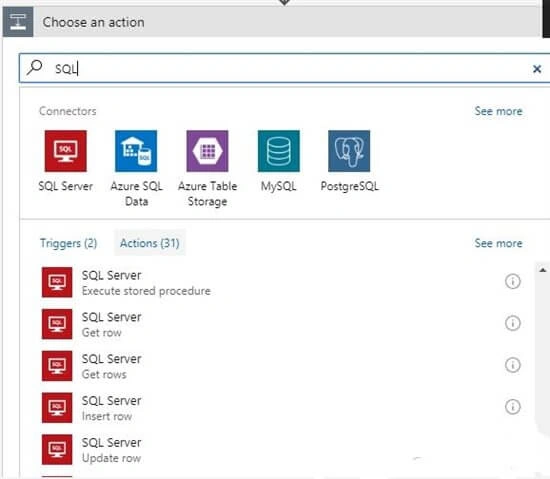Show info for Execute stored procedure
The height and width of the screenshot is (479, 550).
pyautogui.click(x=512, y=281)
